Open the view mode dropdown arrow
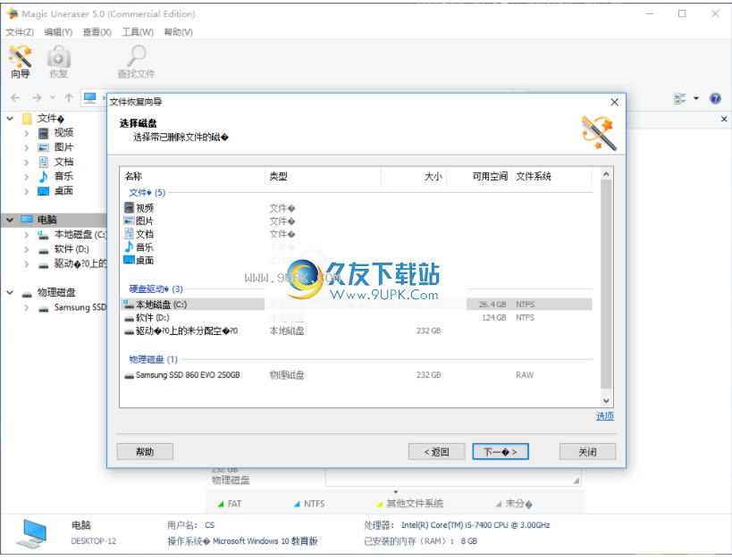The height and width of the screenshot is (560, 732). click(x=696, y=98)
